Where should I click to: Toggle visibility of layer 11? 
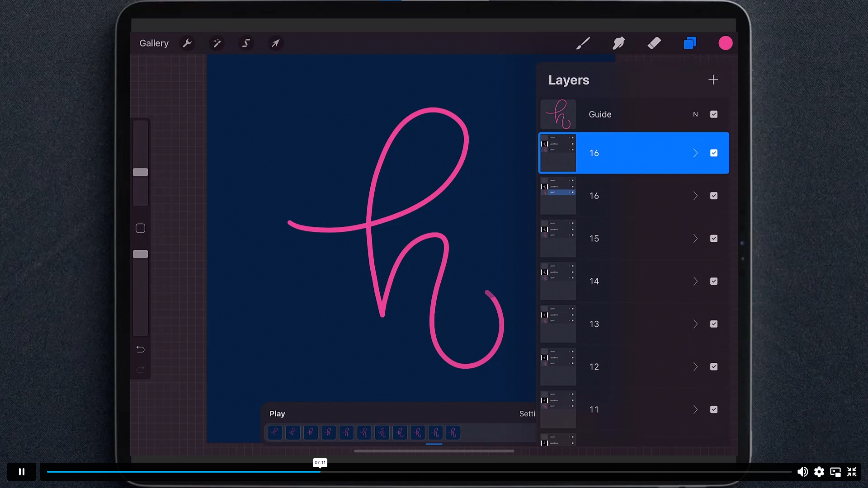[714, 409]
